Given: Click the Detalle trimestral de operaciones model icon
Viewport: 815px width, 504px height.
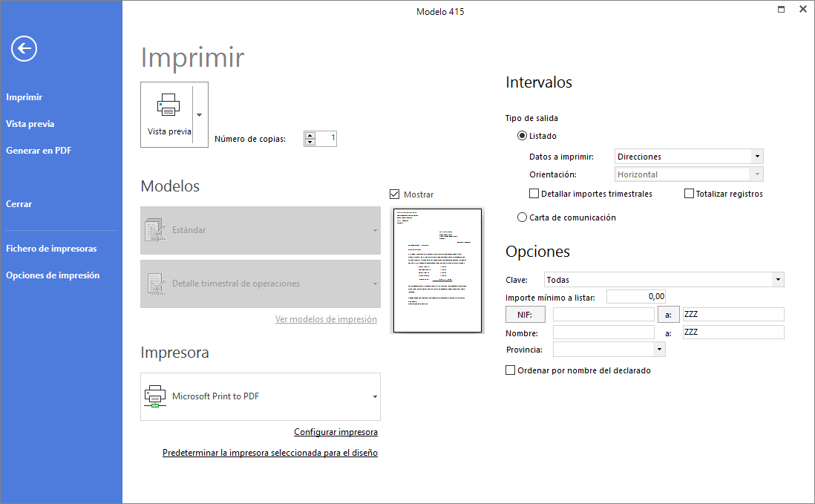Looking at the screenshot, I should (x=155, y=284).
